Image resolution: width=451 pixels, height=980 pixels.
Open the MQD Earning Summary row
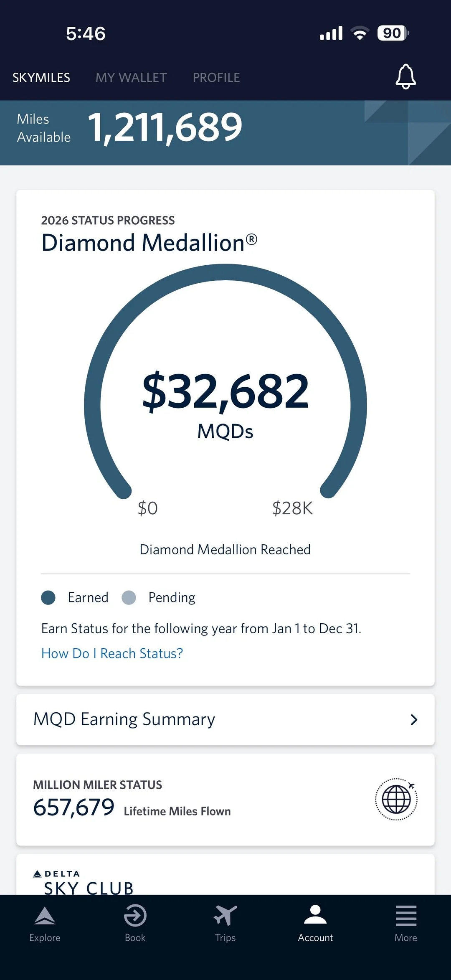(x=209, y=719)
